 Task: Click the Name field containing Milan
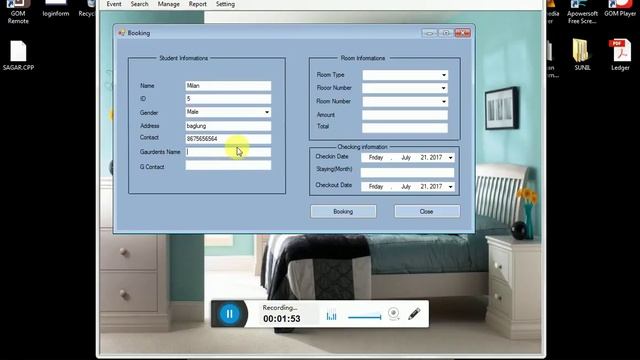pos(228,86)
